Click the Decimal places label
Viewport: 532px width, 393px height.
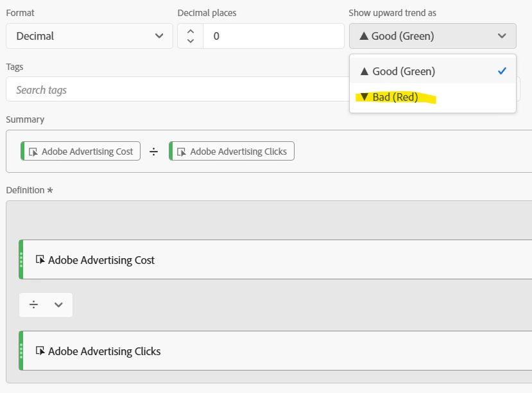(x=207, y=13)
